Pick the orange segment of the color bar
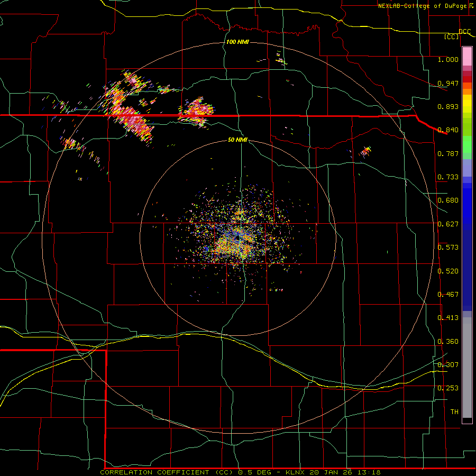 (467, 91)
